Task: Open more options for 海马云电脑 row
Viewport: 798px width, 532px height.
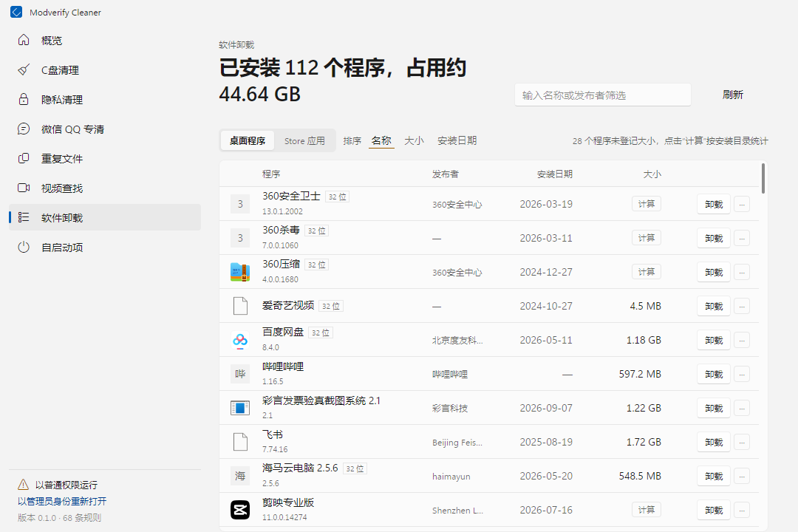Action: click(x=742, y=476)
